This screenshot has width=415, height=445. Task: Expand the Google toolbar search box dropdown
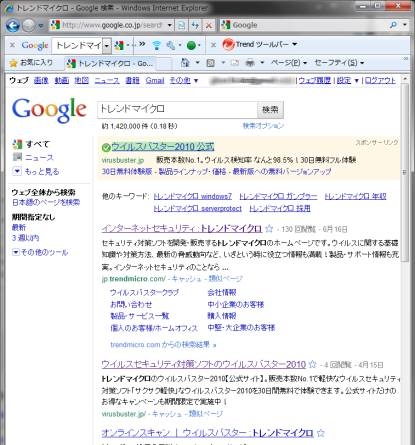click(x=107, y=45)
